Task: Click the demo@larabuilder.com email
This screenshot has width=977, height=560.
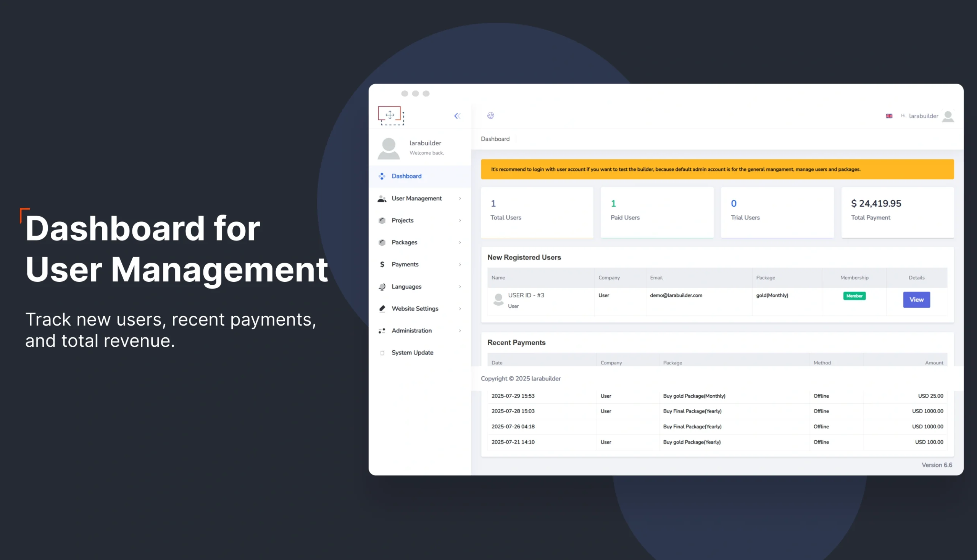Action: click(676, 295)
